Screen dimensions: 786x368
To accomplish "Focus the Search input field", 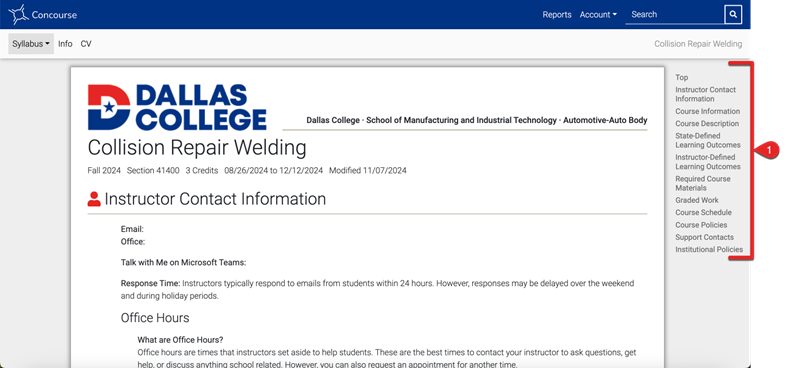I will (x=674, y=15).
